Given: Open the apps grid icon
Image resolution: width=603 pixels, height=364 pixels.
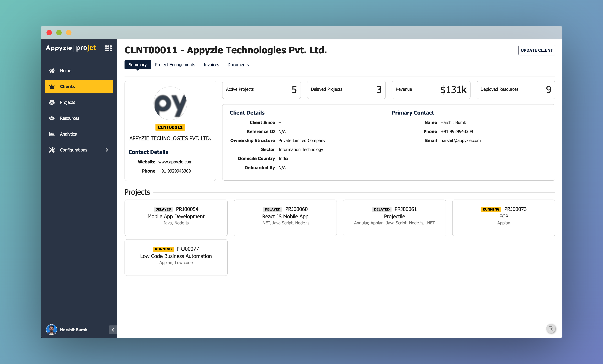Looking at the screenshot, I should click(108, 48).
